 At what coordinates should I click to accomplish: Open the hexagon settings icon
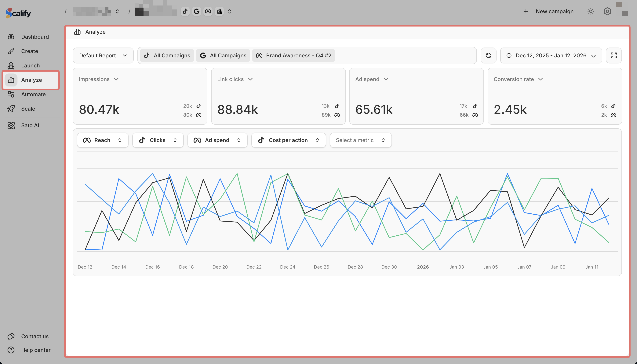click(x=607, y=11)
